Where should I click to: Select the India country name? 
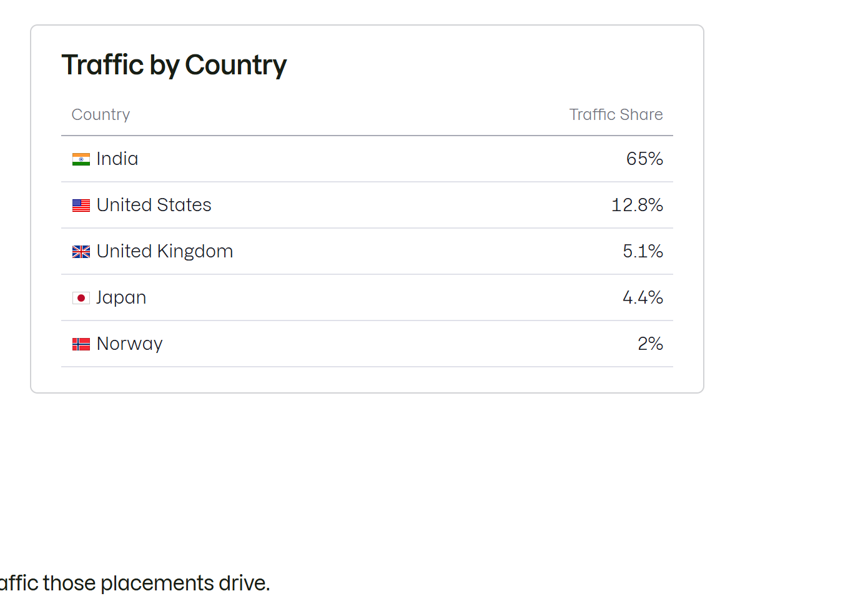117,159
